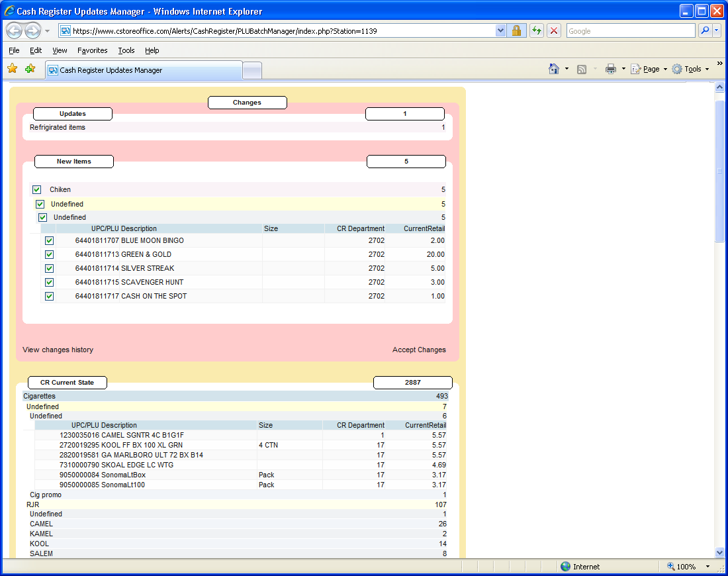Viewport: 728px width, 576px height.
Task: Uncheck the Chiken category checkbox
Action: click(37, 190)
